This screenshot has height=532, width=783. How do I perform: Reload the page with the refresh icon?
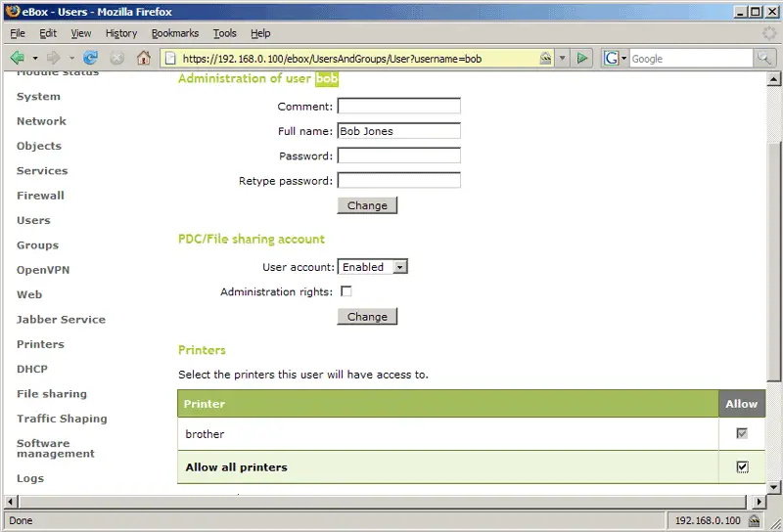point(90,58)
